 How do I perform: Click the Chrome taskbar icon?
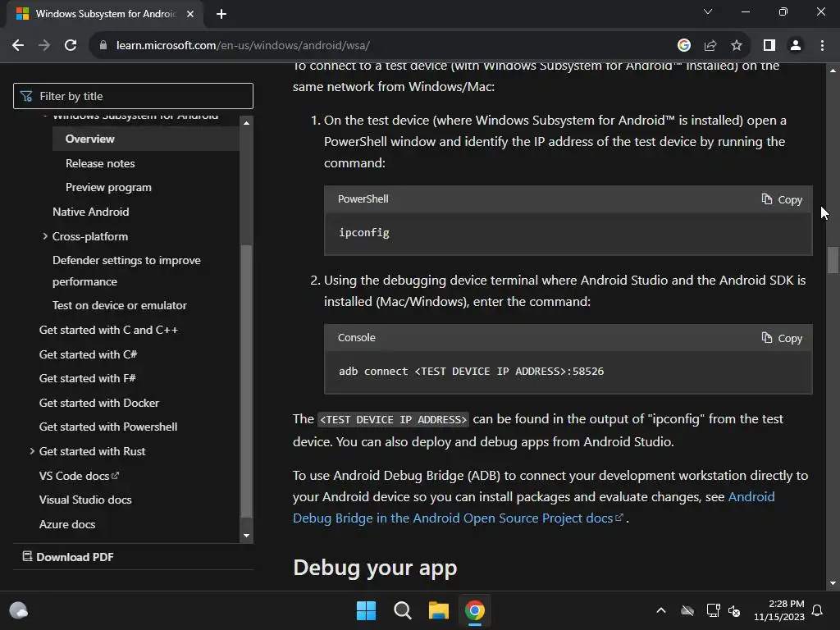click(475, 610)
